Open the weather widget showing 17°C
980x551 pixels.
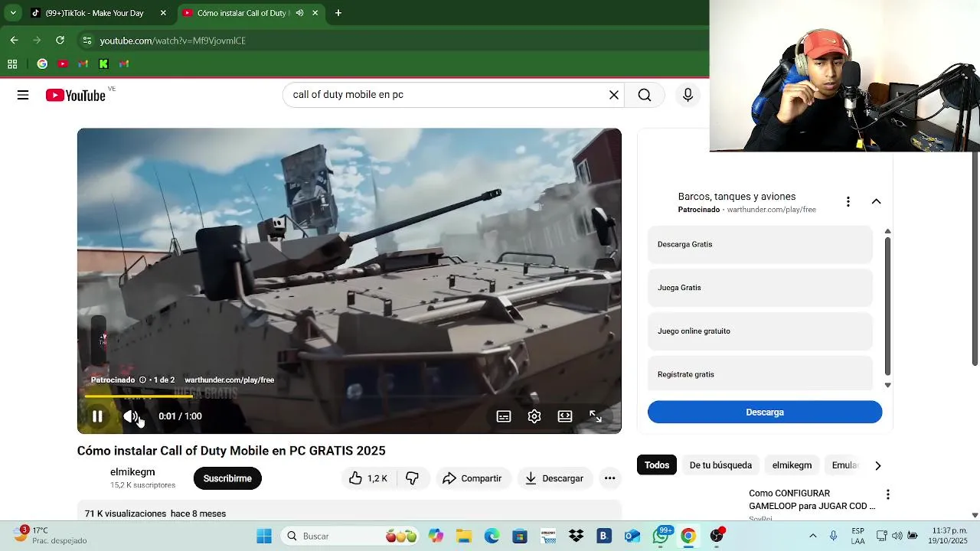[51, 535]
